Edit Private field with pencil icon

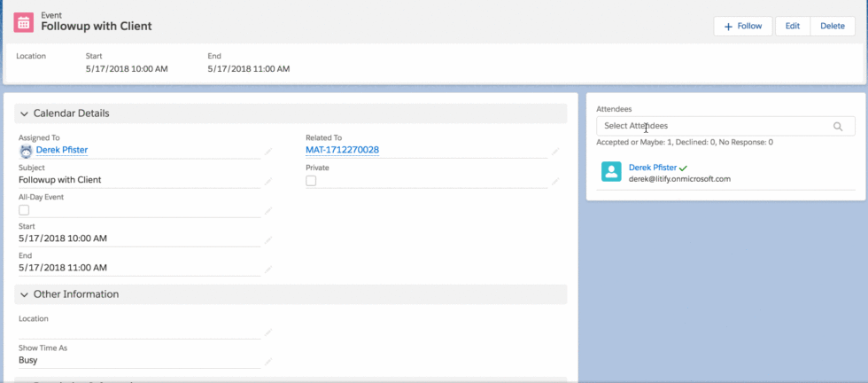point(555,181)
